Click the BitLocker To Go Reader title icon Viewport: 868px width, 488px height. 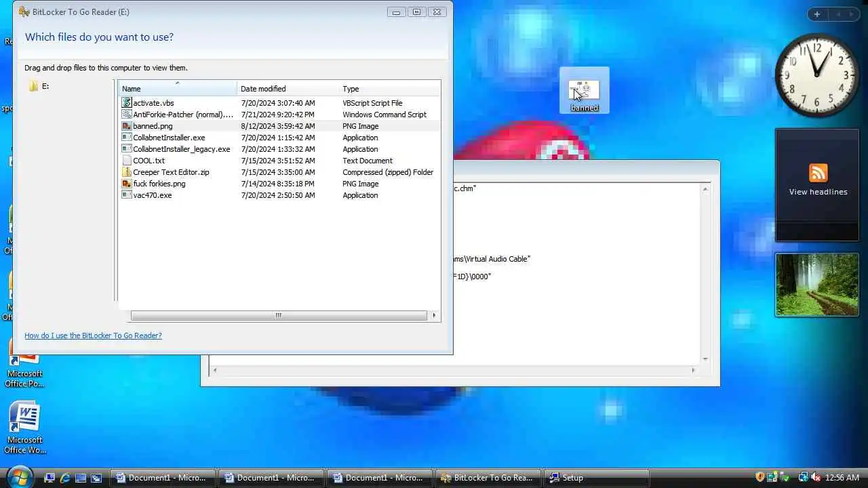click(24, 12)
